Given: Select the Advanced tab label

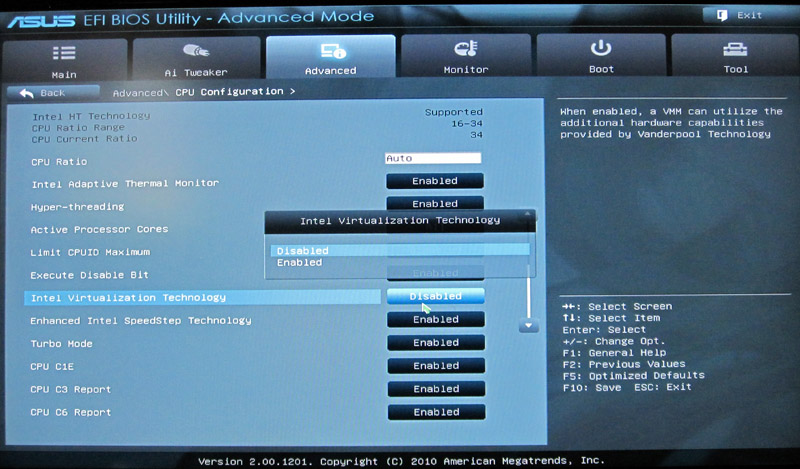Looking at the screenshot, I should (331, 71).
